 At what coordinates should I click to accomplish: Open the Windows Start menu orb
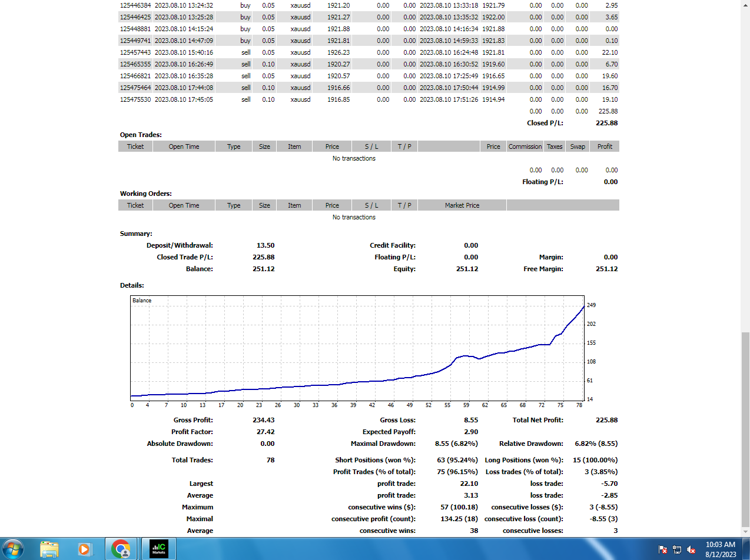[12, 549]
